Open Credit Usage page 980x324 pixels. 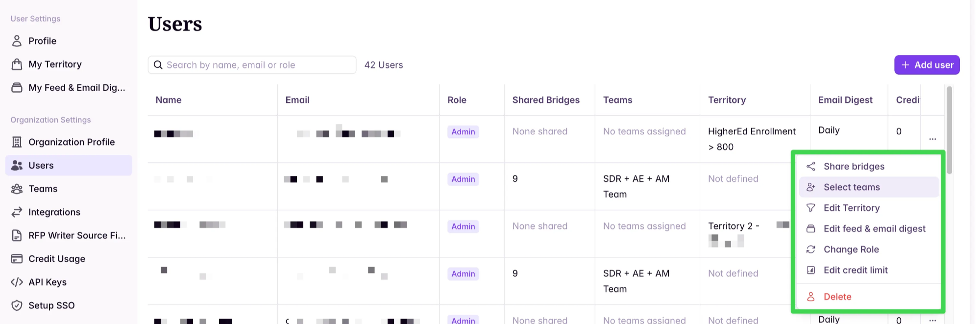click(69, 259)
